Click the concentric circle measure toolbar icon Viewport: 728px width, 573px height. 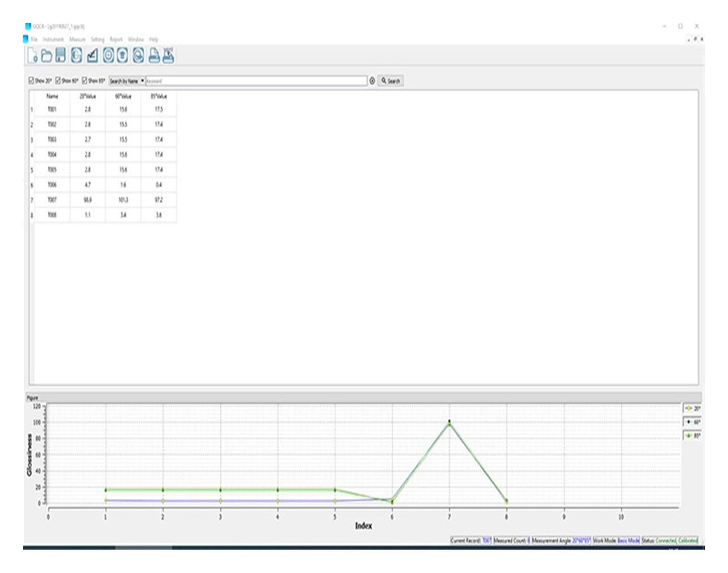[108, 56]
